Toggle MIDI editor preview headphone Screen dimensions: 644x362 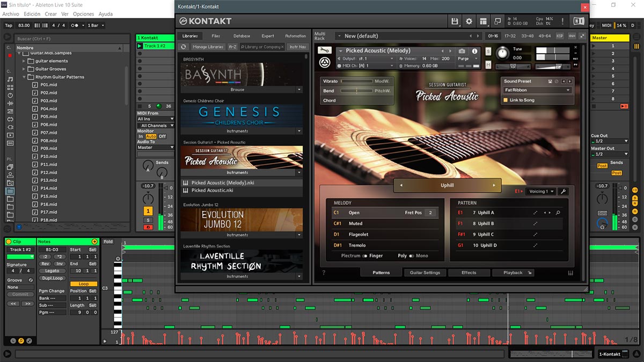click(118, 259)
